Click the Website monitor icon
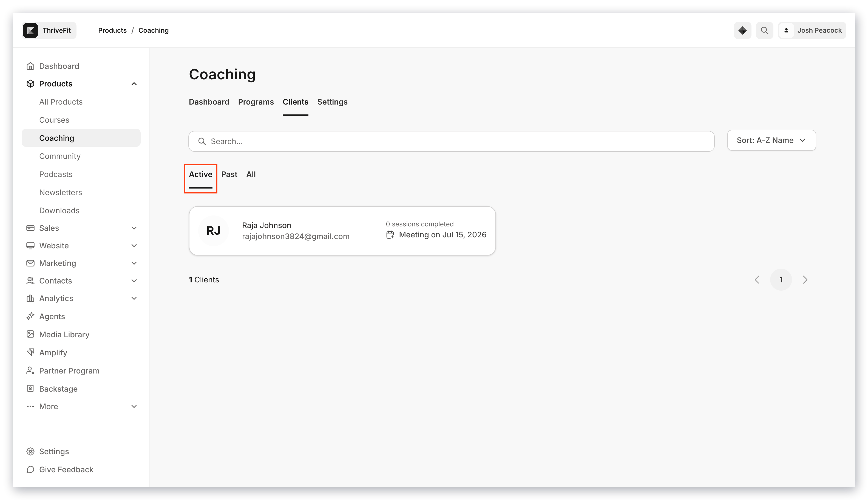Screen dimensions: 868x500 tap(30, 246)
